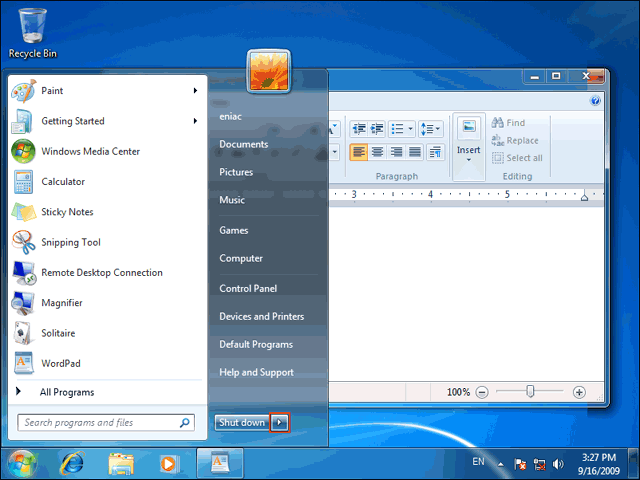Open Music from Start menu
The width and height of the screenshot is (640, 480).
tap(232, 200)
